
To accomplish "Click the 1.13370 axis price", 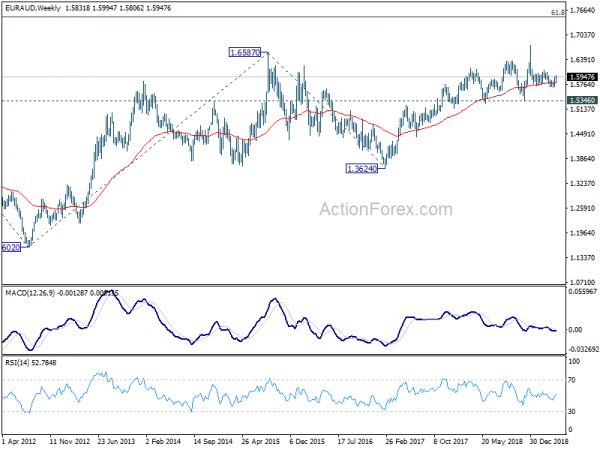I will (583, 258).
